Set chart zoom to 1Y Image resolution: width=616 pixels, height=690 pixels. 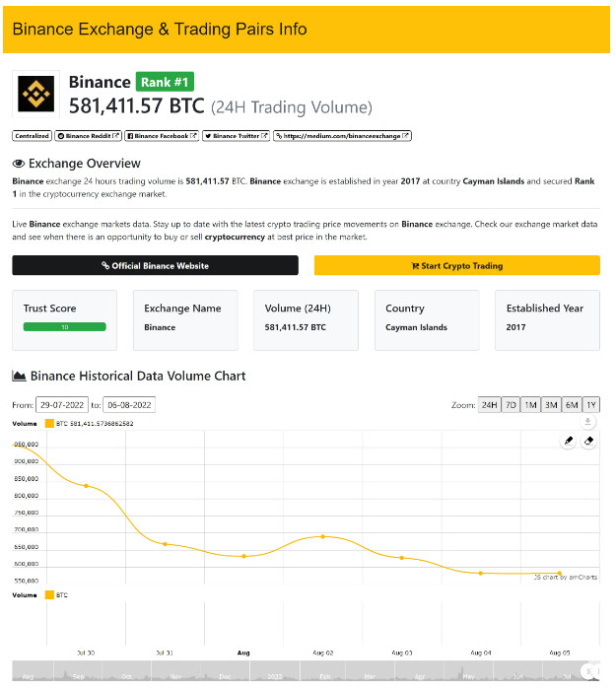(x=591, y=405)
